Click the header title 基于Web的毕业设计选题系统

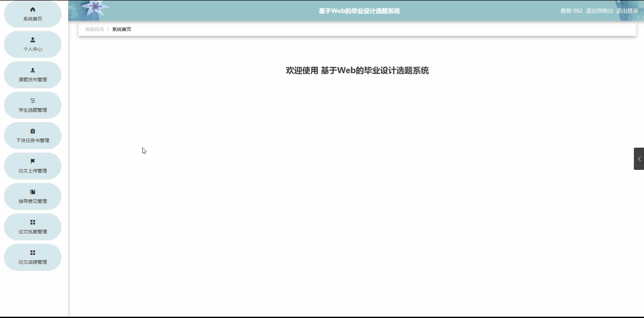pos(359,11)
